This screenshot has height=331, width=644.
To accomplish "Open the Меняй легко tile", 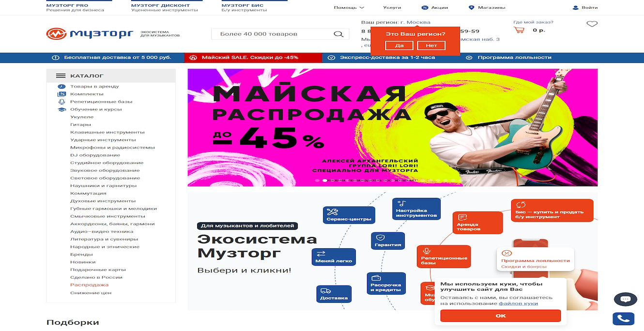I will coord(334,257).
